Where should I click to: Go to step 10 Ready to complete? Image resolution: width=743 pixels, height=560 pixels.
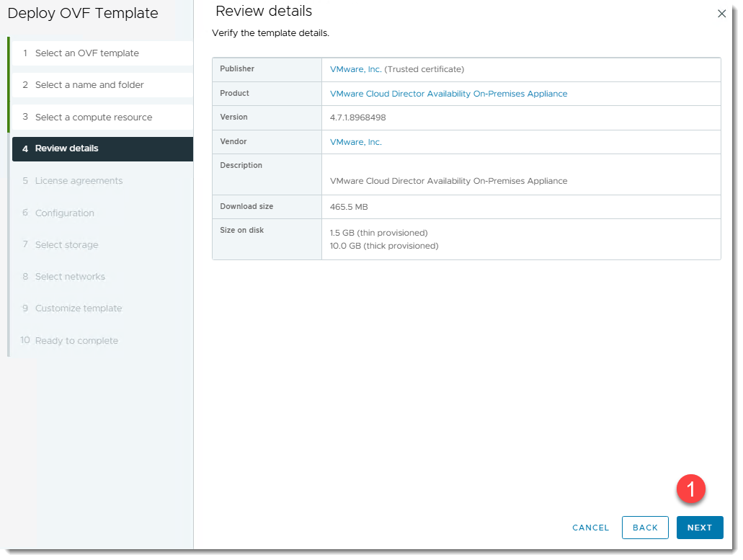[x=76, y=341]
